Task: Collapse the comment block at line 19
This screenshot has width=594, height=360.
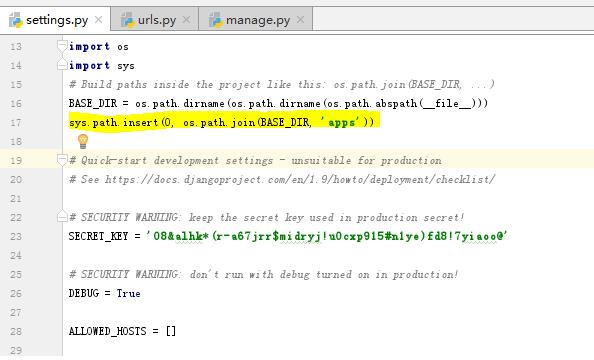Action: [62, 160]
